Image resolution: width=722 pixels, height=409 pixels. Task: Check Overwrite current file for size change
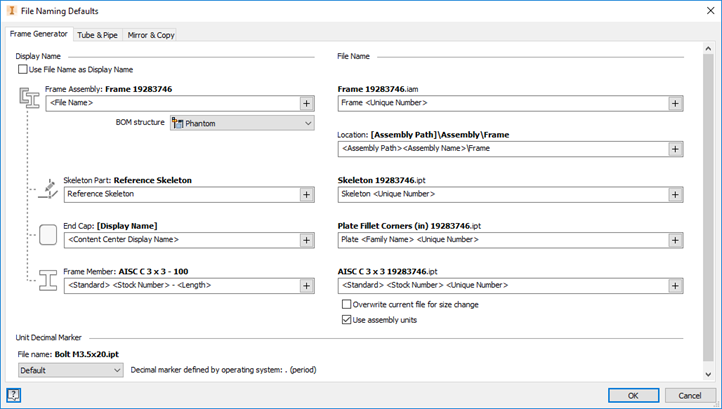pyautogui.click(x=347, y=304)
